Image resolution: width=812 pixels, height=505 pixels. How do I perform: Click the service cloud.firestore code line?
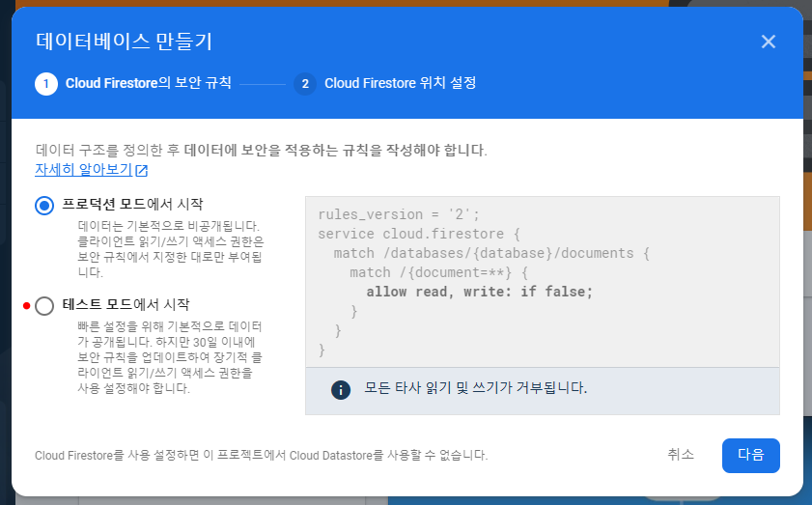click(419, 234)
